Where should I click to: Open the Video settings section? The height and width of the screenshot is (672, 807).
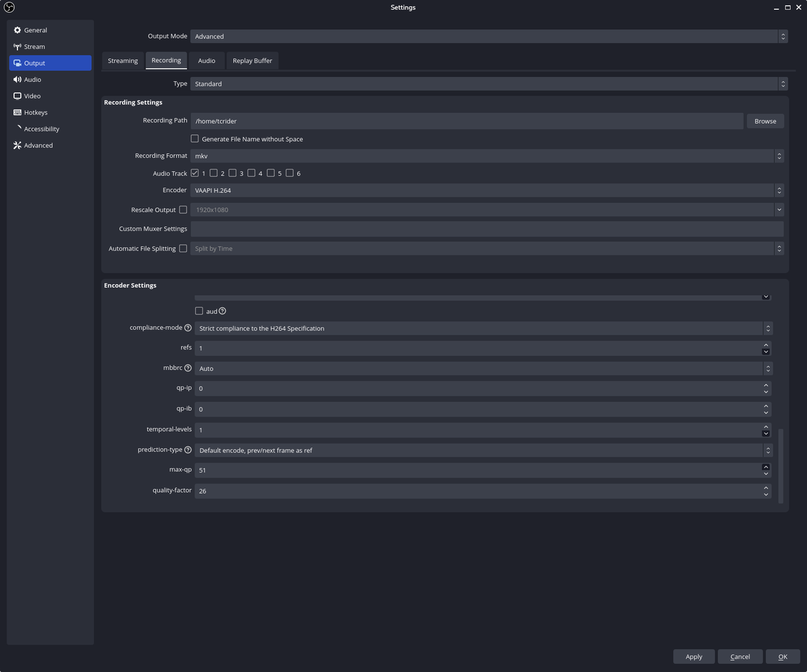(50, 96)
